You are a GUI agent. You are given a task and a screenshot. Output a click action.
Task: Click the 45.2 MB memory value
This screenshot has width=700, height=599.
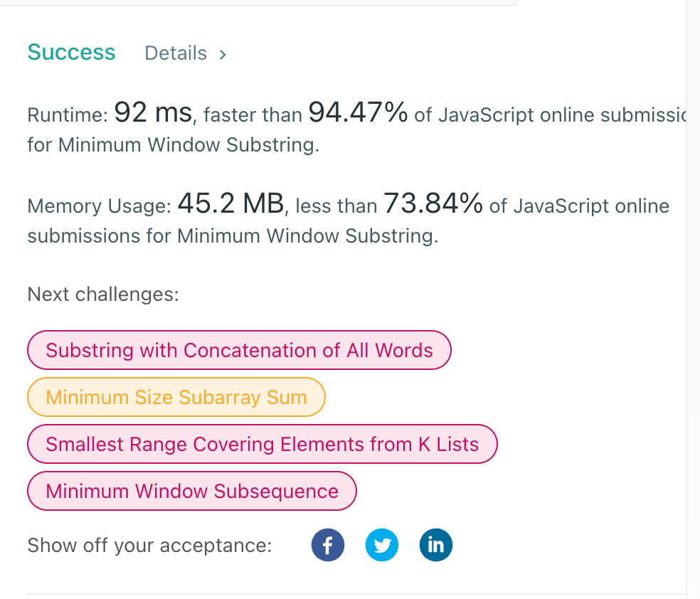(230, 205)
